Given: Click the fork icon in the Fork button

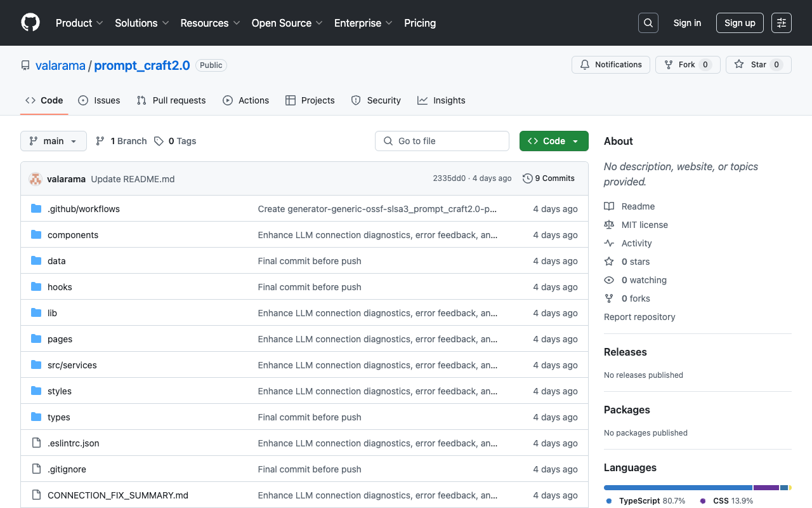Looking at the screenshot, I should [669, 65].
